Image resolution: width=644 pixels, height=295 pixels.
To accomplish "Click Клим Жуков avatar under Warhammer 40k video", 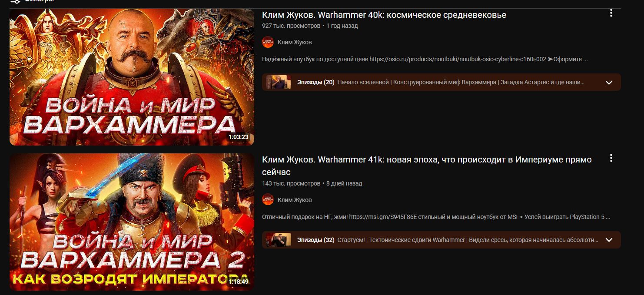I will [x=268, y=42].
